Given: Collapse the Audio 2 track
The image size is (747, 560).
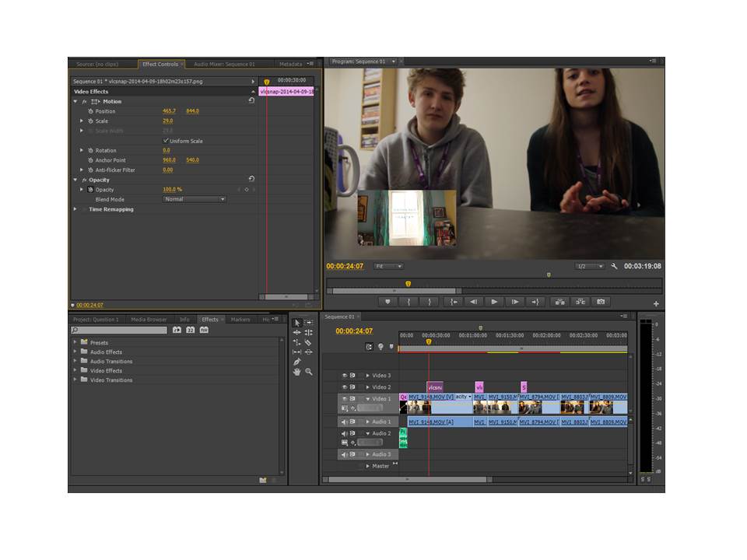Looking at the screenshot, I should [x=367, y=434].
